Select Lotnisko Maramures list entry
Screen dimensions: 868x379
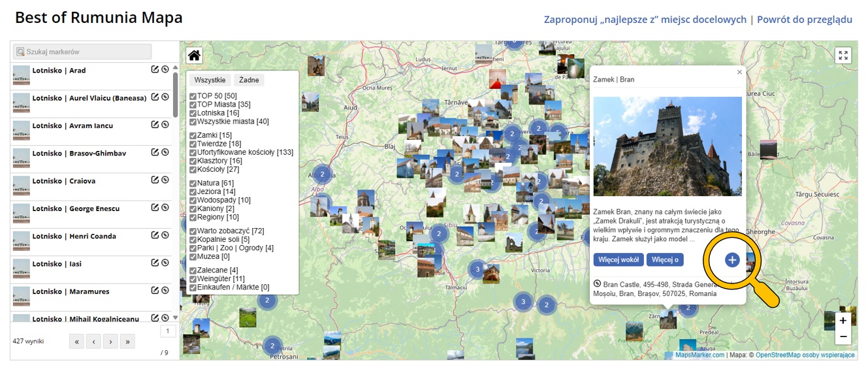(71, 291)
